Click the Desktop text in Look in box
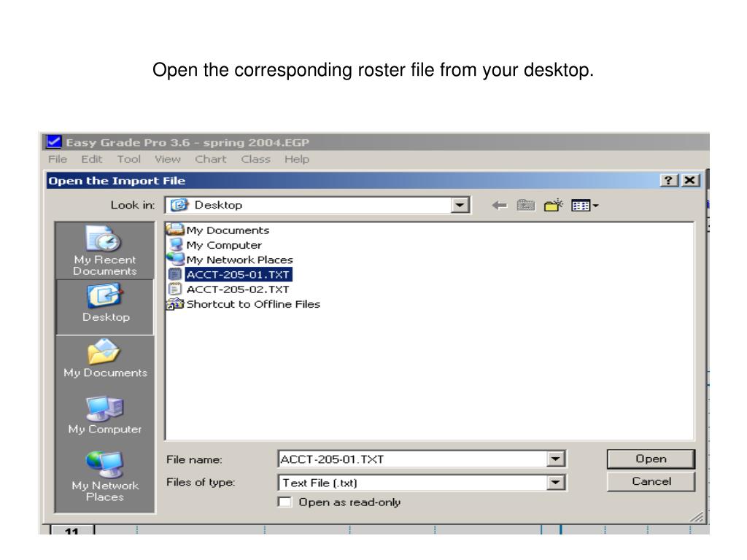The image size is (747, 560). pos(218,205)
